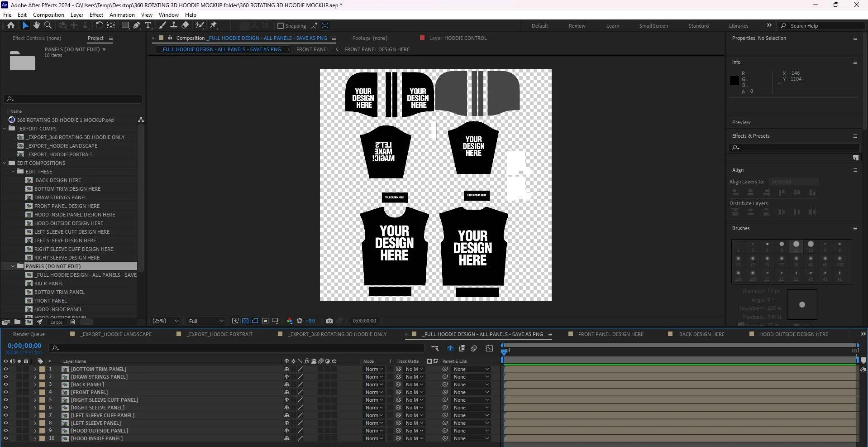The height and width of the screenshot is (447, 868).
Task: Select the Rectangle shape tool
Action: [125, 25]
